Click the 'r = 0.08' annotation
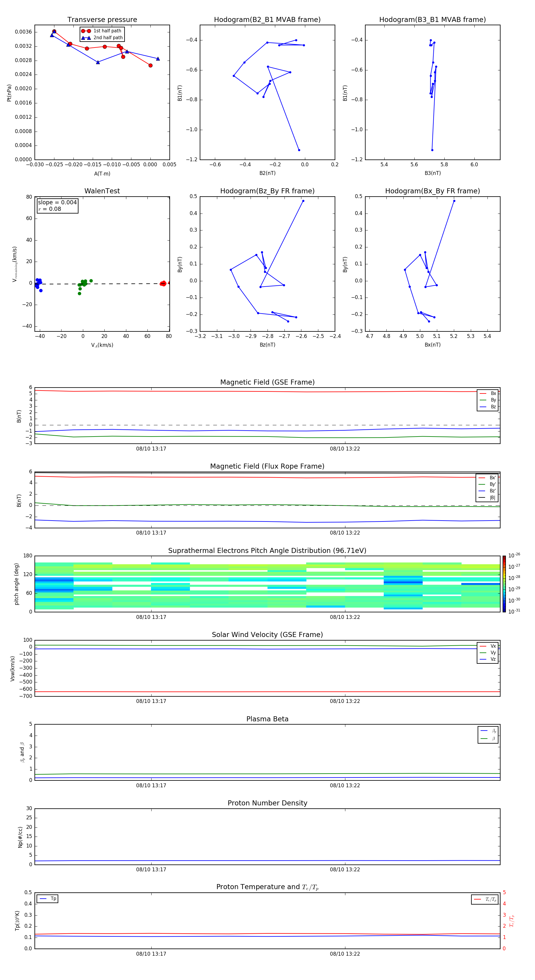 coord(50,209)
